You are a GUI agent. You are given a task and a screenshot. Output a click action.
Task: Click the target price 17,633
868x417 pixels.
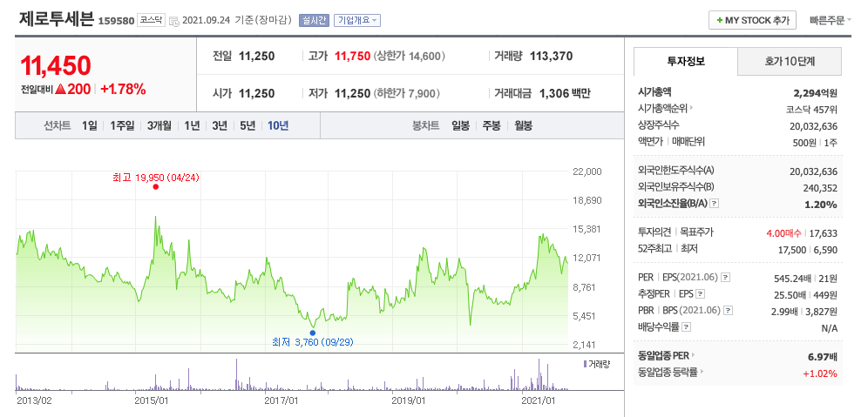tap(824, 233)
